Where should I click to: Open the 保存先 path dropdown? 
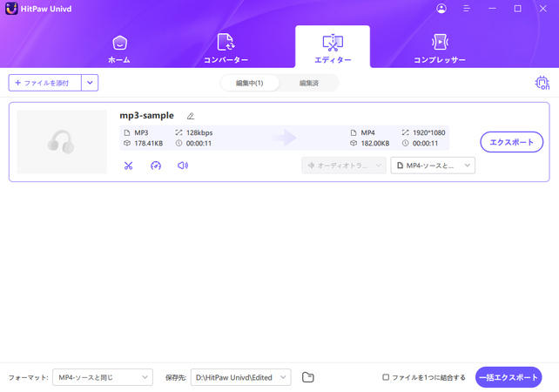coord(241,377)
